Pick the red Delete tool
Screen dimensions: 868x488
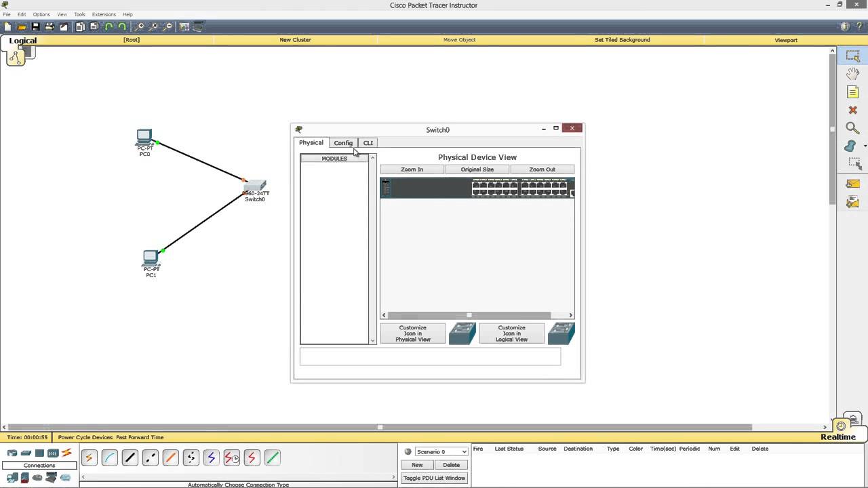click(x=852, y=110)
